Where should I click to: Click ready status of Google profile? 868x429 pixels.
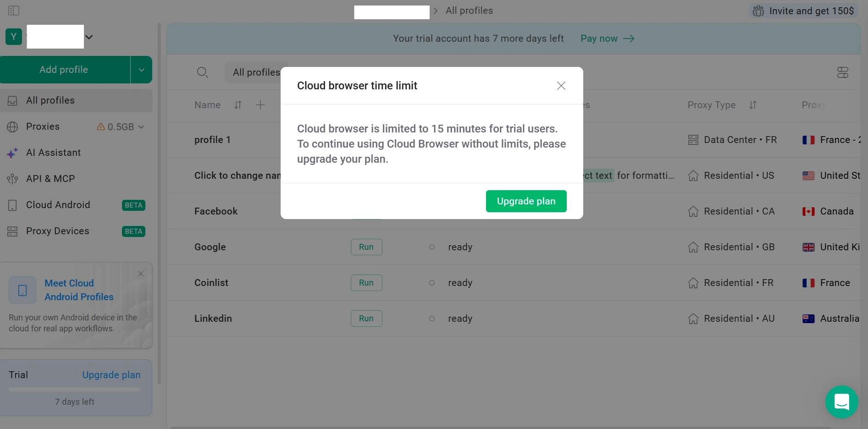[x=460, y=247]
